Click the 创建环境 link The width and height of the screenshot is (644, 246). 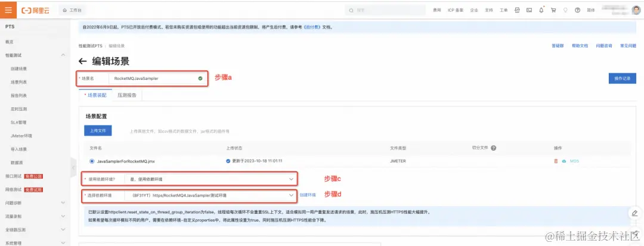click(308, 195)
